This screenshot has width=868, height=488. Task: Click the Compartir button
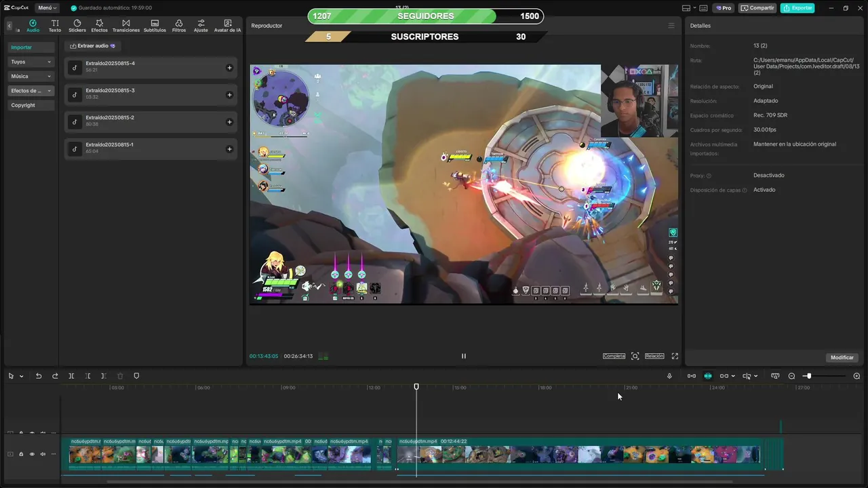757,8
